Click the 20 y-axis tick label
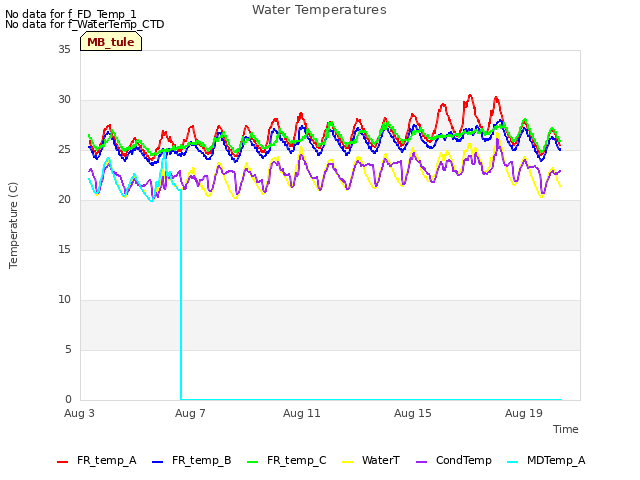640x480 pixels. coord(64,200)
